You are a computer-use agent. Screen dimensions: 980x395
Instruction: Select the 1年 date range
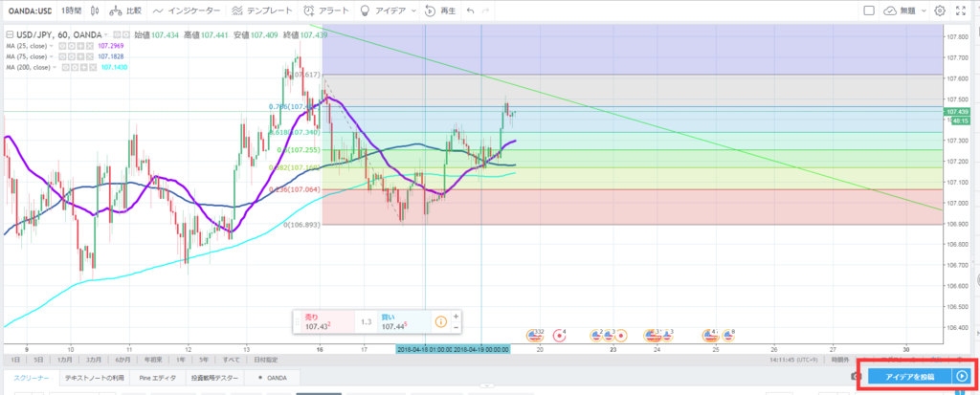[x=181, y=360]
